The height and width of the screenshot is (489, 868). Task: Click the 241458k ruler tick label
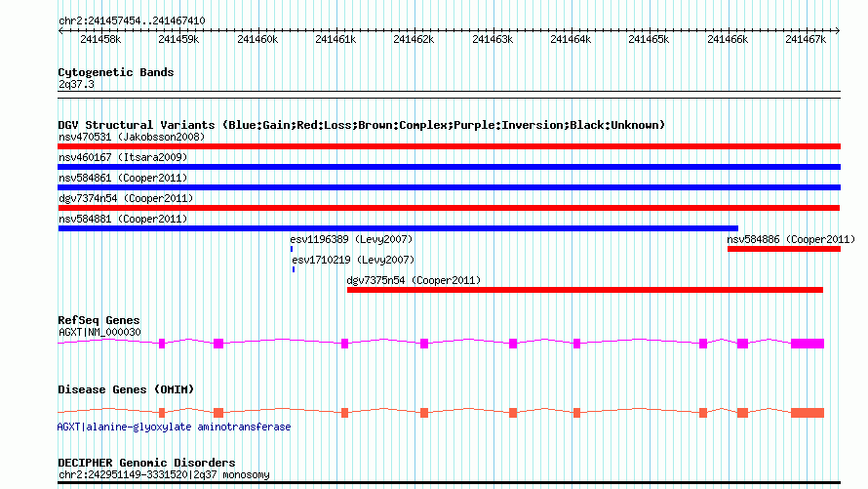(x=100, y=39)
